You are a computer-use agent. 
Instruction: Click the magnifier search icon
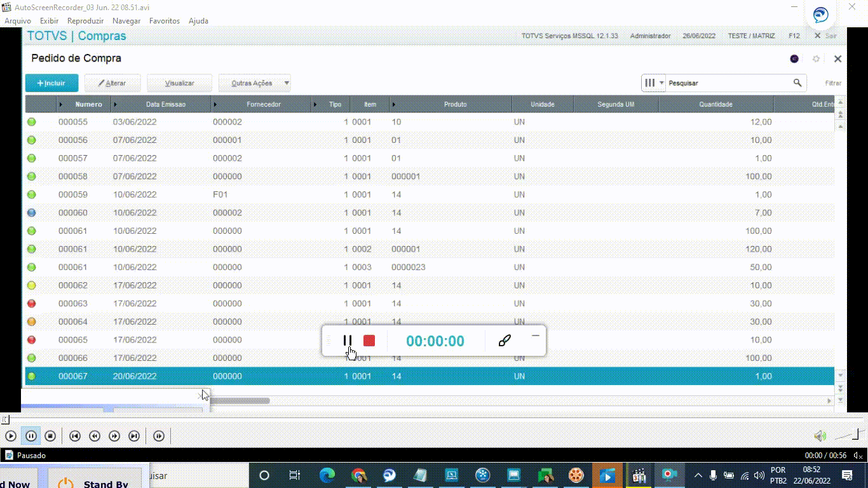tap(797, 83)
